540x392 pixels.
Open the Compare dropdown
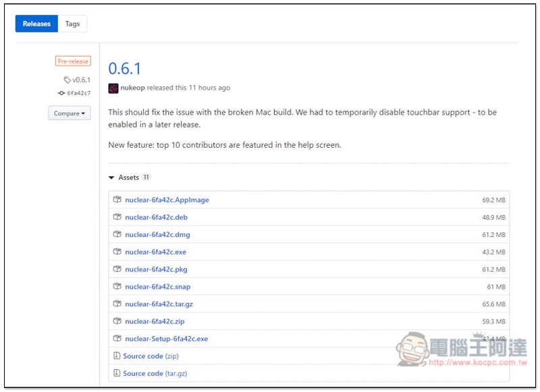pos(70,113)
